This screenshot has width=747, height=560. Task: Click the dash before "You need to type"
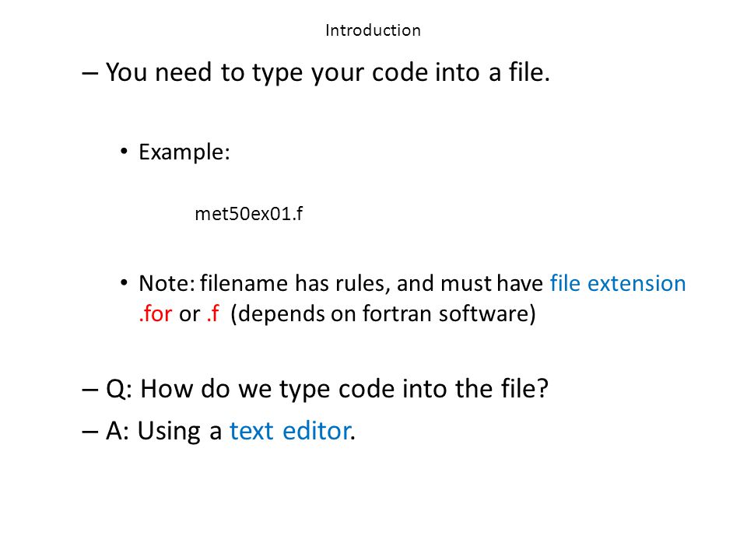click(x=90, y=73)
